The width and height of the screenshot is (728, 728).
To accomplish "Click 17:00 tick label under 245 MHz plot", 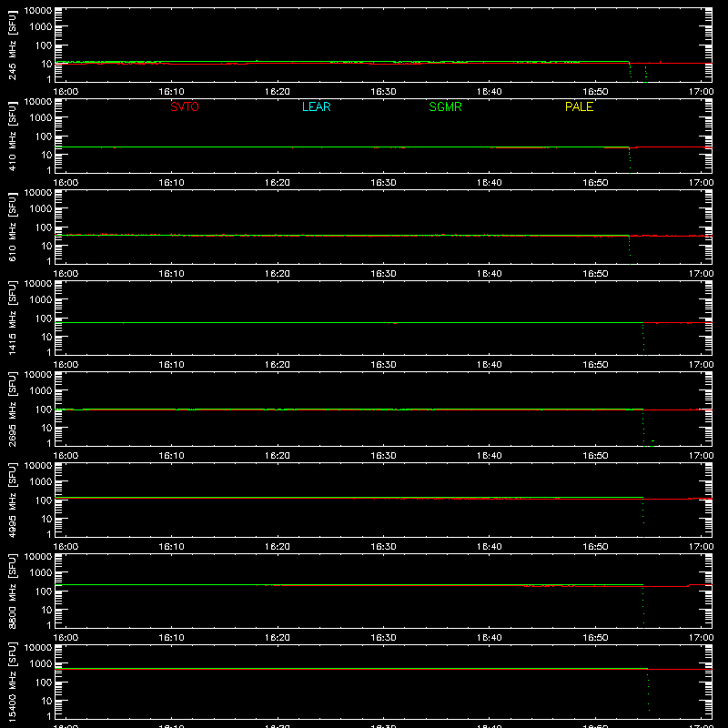I will (701, 92).
